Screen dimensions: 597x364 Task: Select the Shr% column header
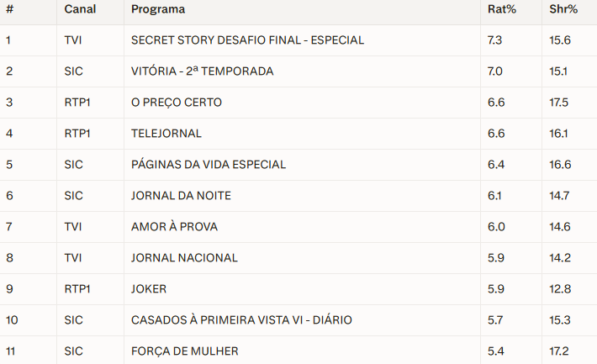tap(563, 9)
